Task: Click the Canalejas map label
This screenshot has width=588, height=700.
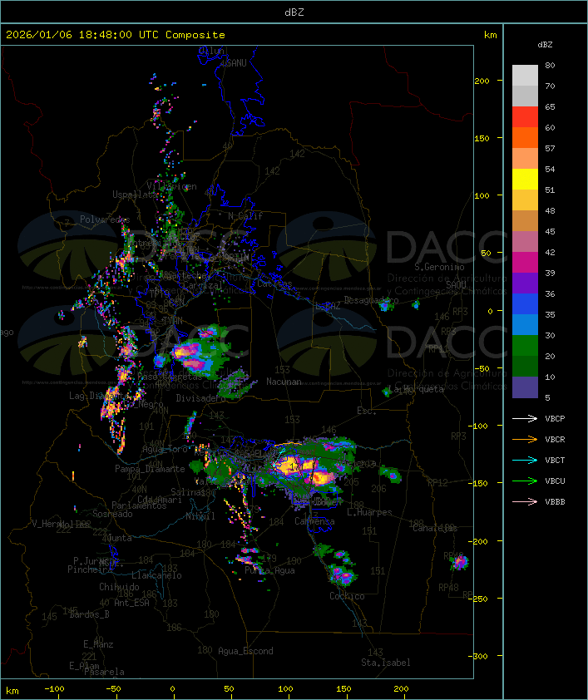Action: [435, 528]
